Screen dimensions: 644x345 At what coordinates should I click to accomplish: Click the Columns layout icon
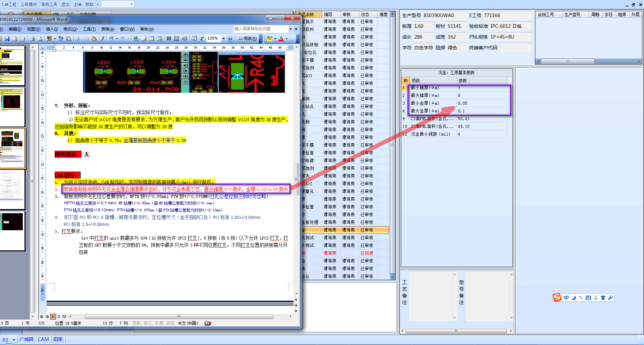click(x=169, y=39)
